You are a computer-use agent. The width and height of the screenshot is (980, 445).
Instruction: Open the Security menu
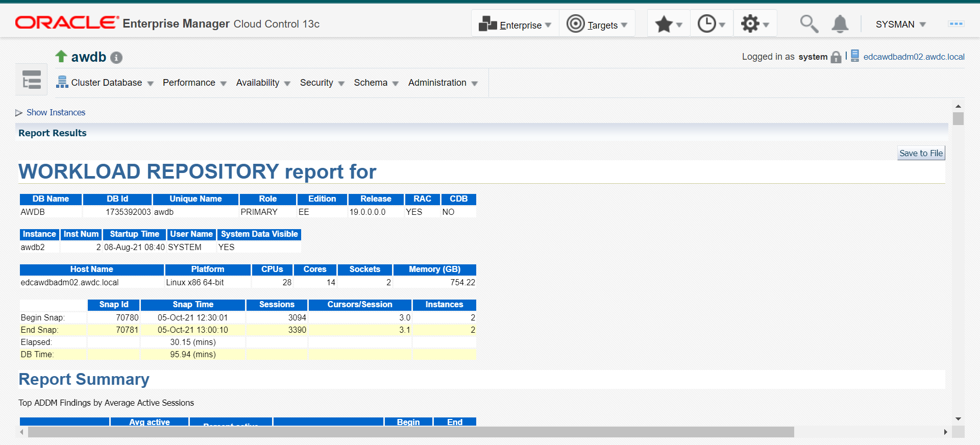click(322, 83)
